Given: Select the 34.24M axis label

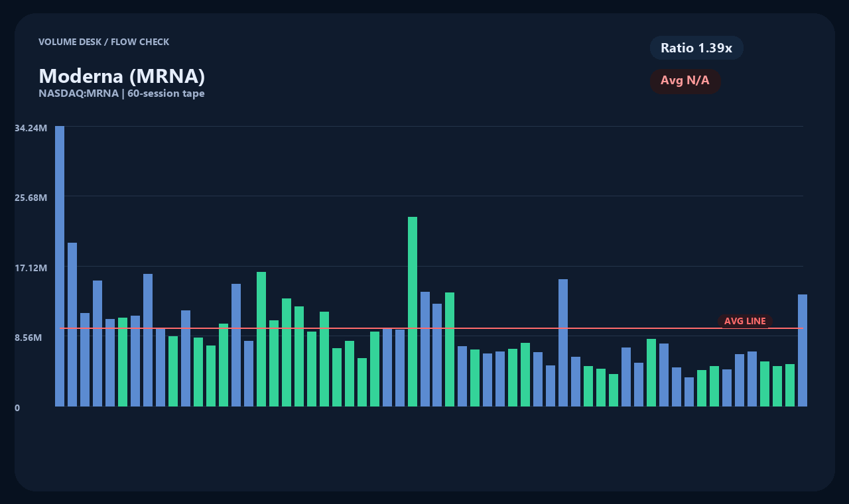Looking at the screenshot, I should pyautogui.click(x=31, y=127).
